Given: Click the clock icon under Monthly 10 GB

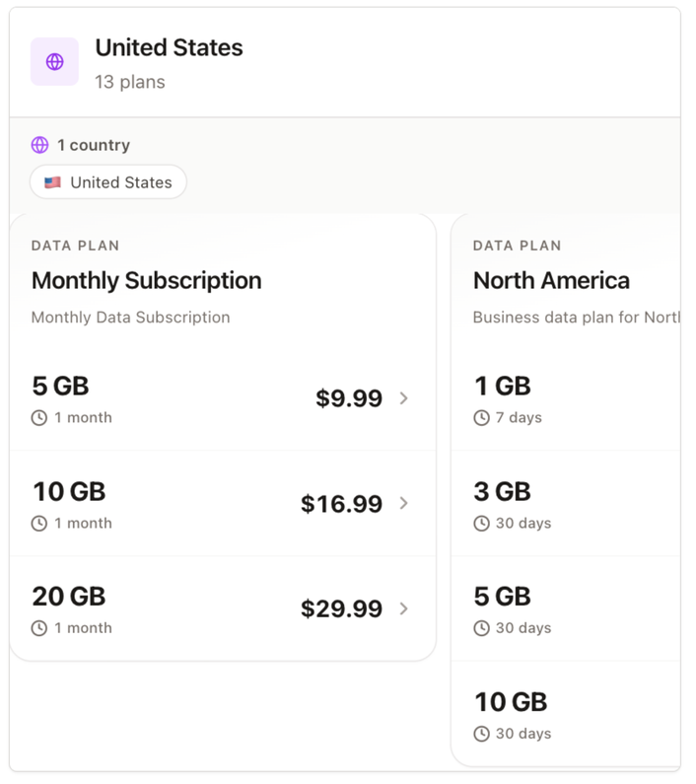Looking at the screenshot, I should click(39, 524).
